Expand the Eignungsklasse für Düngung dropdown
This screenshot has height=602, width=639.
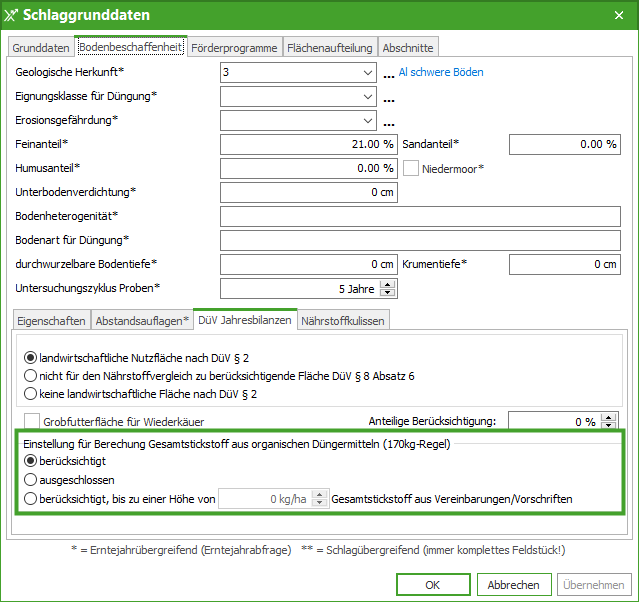coord(369,97)
